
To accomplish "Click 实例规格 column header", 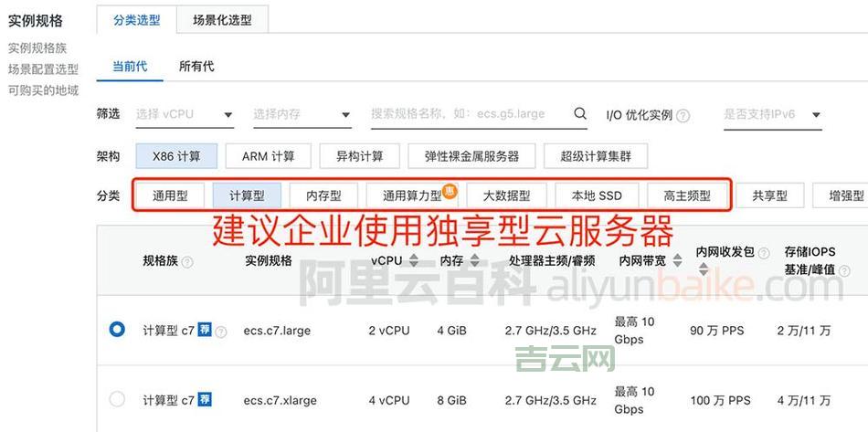I will pos(269,260).
